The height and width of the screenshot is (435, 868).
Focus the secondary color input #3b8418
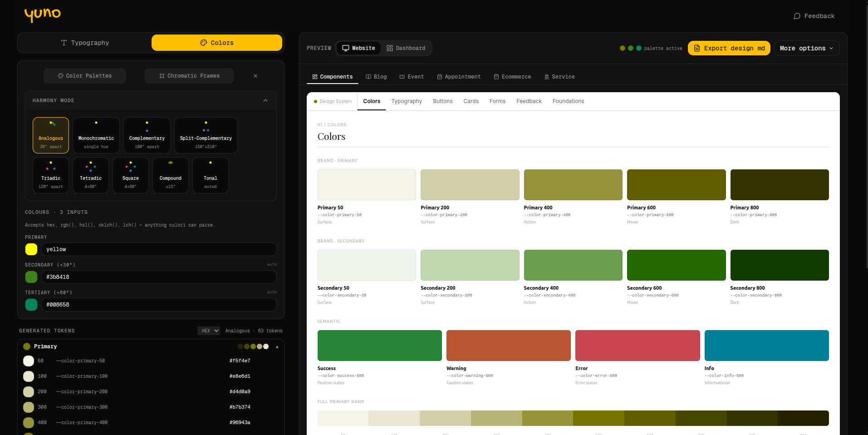pyautogui.click(x=159, y=277)
